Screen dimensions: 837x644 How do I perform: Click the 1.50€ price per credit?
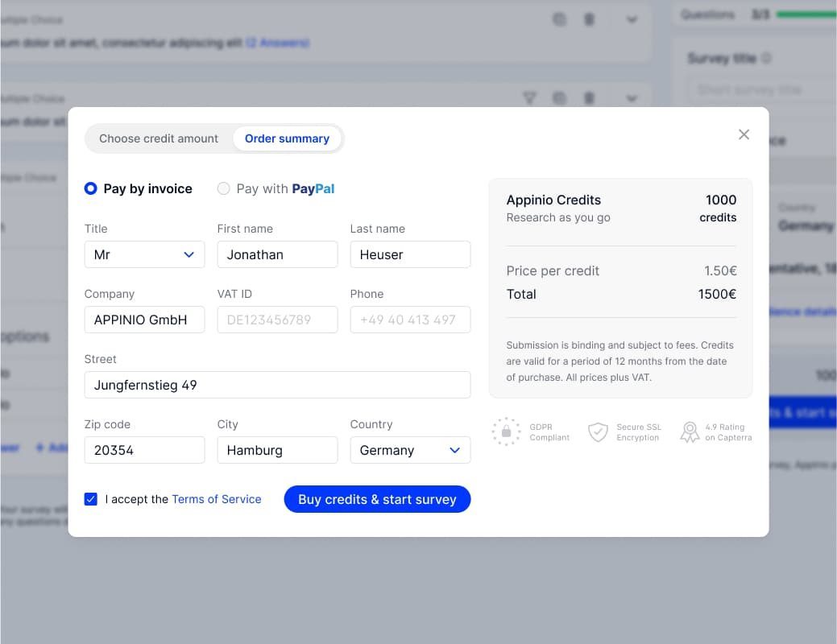tap(720, 271)
